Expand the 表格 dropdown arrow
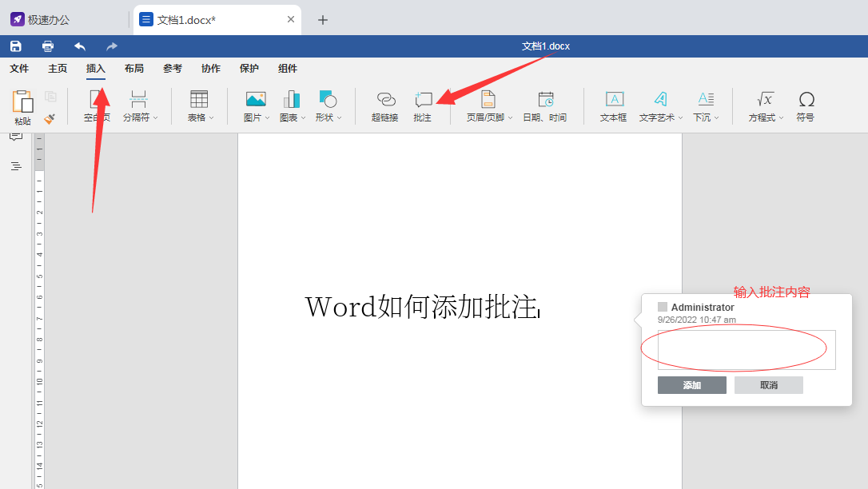Image resolution: width=868 pixels, height=489 pixels. click(212, 117)
